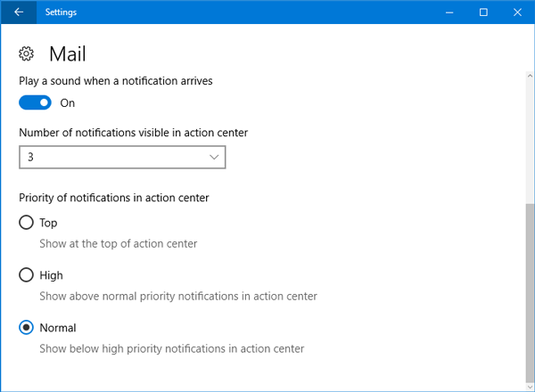Click the 'On' label beside the toggle
The height and width of the screenshot is (392, 535).
(x=68, y=103)
